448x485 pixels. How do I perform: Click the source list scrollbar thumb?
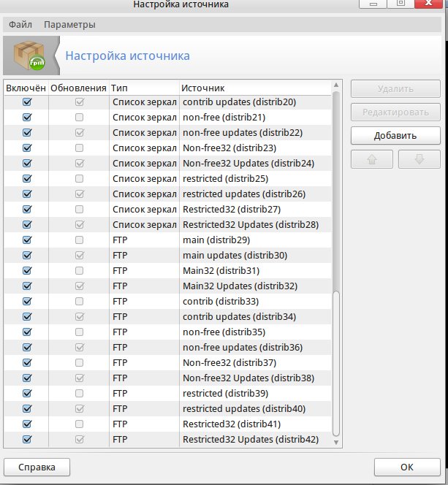(x=336, y=364)
